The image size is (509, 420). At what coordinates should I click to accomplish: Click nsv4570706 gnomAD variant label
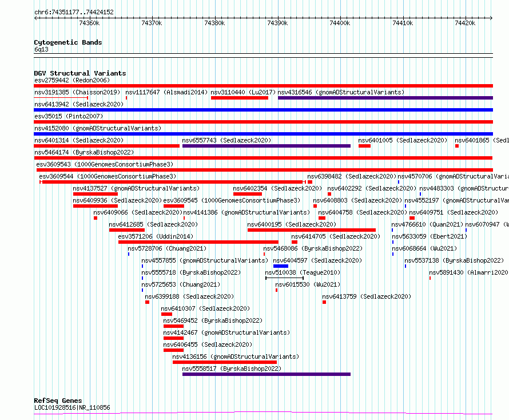[453, 176]
